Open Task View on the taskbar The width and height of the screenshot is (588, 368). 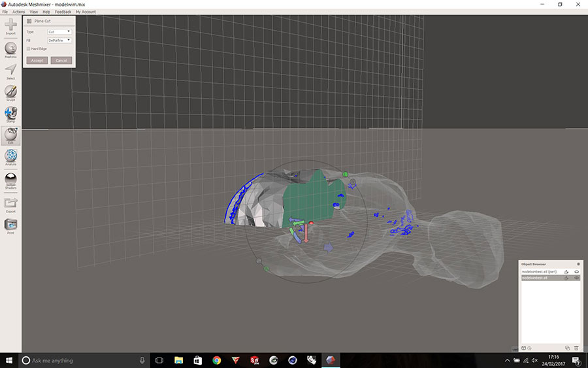coord(159,361)
